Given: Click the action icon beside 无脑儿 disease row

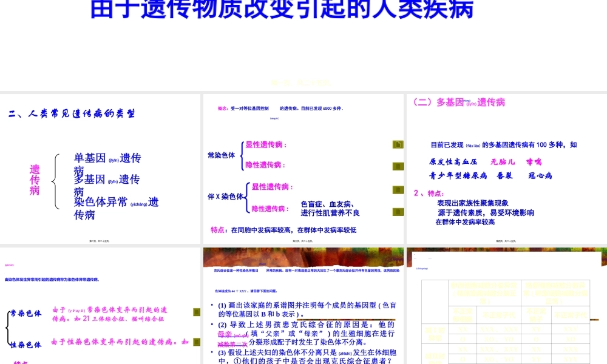Looking at the screenshot, I should click(398, 166).
